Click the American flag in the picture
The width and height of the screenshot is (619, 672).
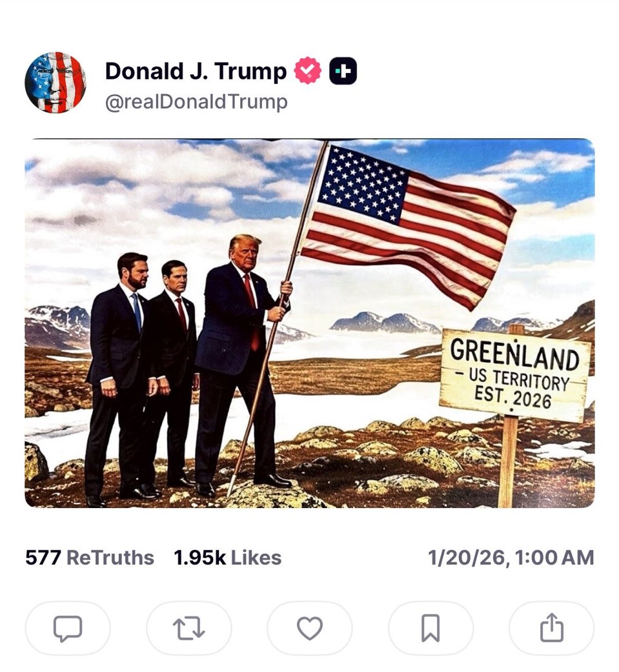407,223
